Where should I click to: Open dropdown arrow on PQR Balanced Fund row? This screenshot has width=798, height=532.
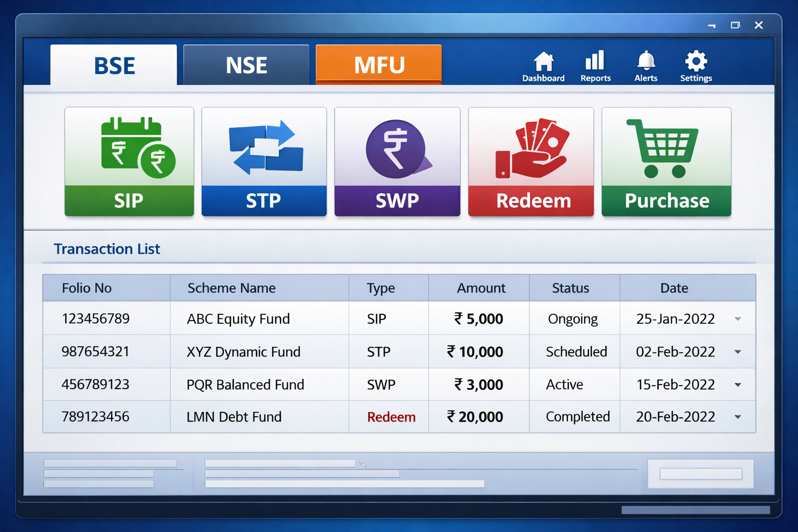coord(738,385)
